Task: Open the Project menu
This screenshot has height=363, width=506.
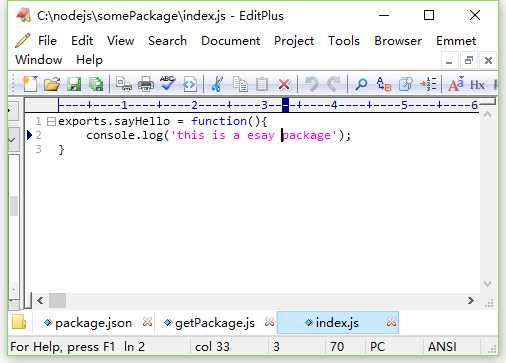Action: pyautogui.click(x=294, y=41)
